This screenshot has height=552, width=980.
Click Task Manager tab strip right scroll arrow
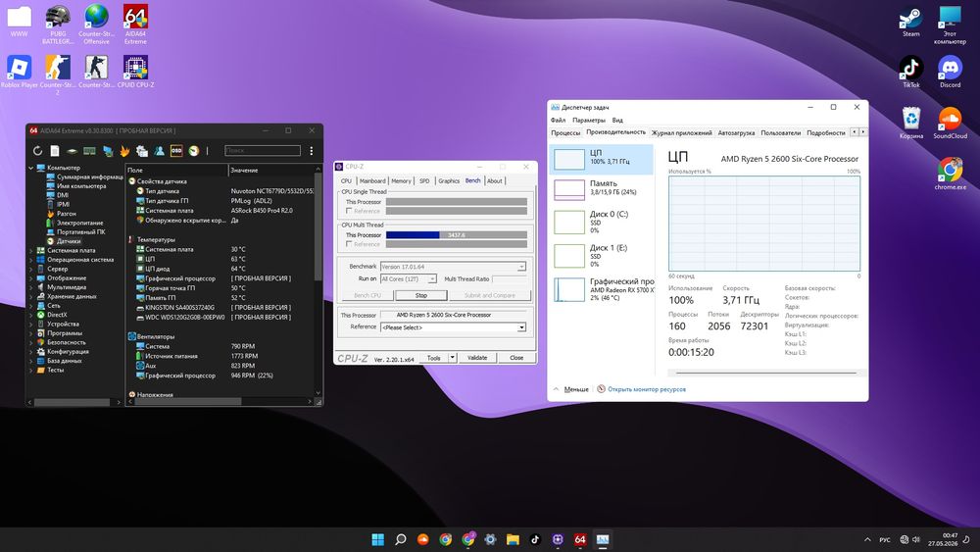point(863,132)
